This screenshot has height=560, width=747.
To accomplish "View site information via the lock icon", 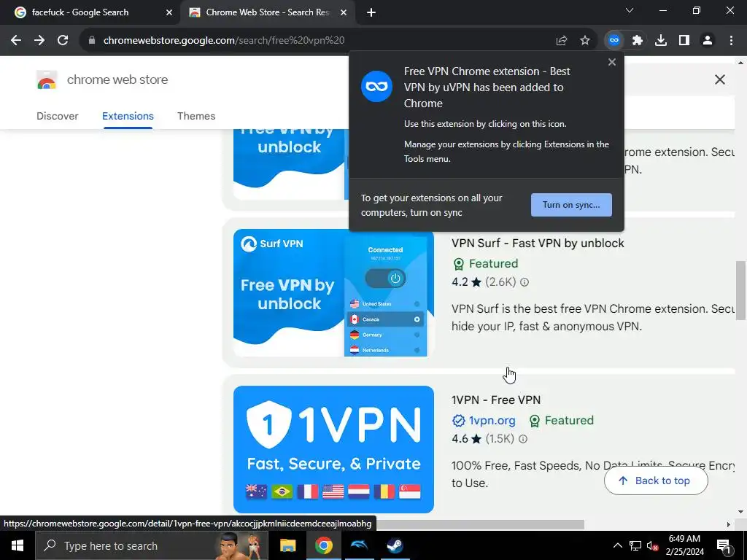I will coord(92,41).
